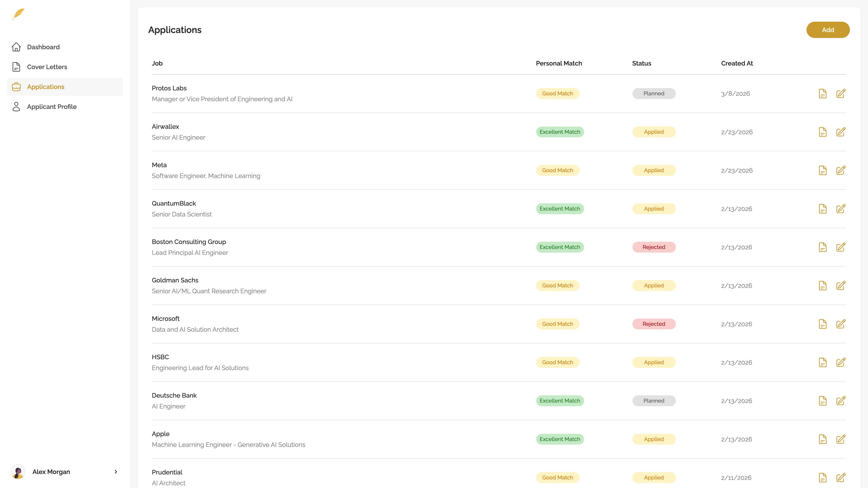
Task: Edit the Meta application
Action: (841, 170)
